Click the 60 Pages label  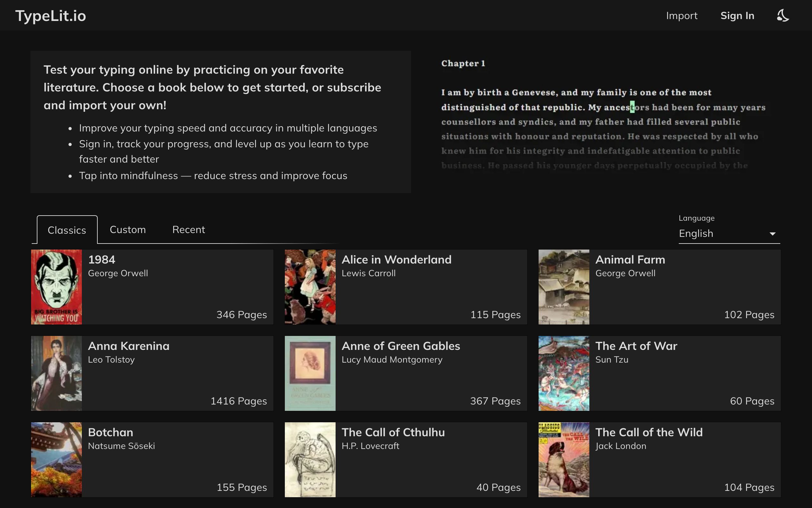(752, 401)
